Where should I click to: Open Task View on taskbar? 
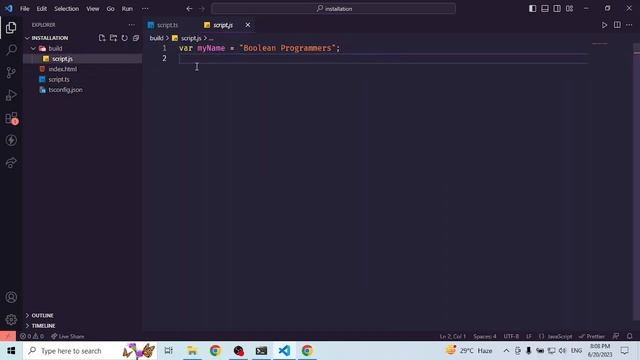point(168,351)
